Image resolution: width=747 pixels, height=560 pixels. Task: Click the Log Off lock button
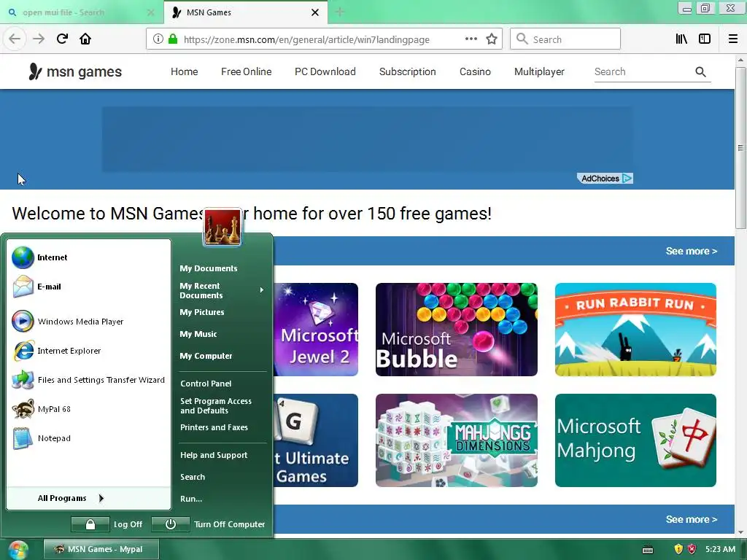click(90, 524)
